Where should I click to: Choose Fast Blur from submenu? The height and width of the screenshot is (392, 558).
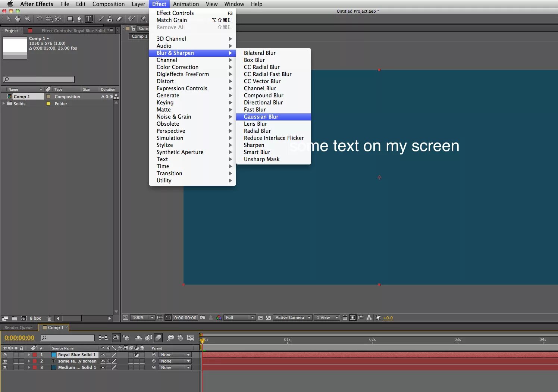(273, 110)
